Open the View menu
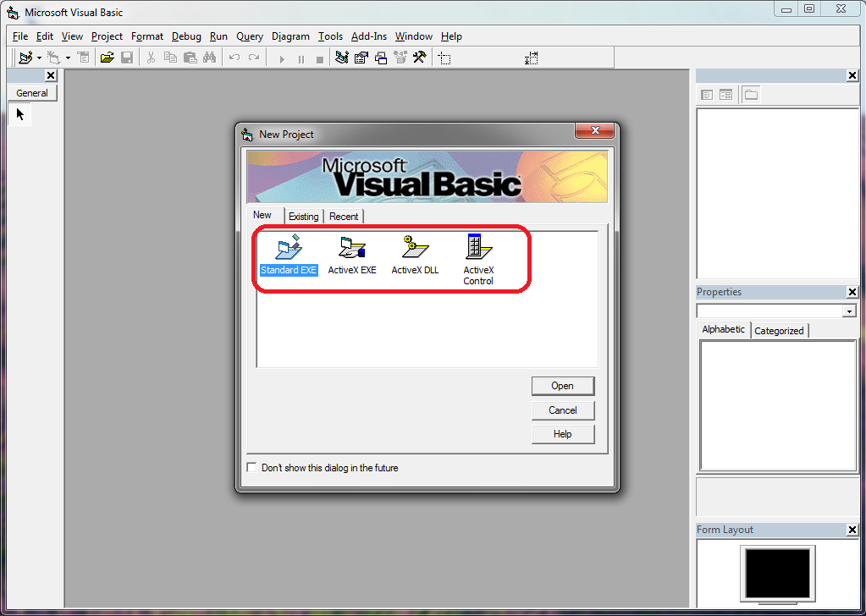Screen dimensions: 866x616 [x=72, y=36]
